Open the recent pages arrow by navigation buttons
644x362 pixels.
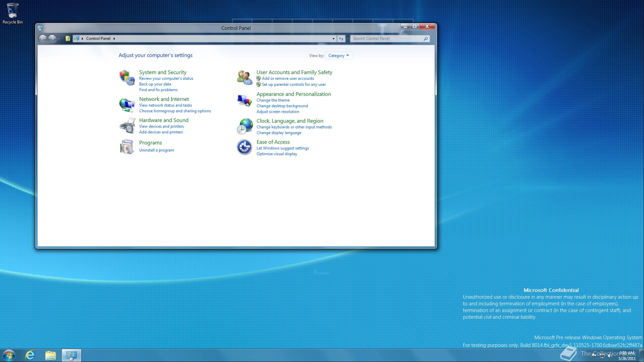59,39
